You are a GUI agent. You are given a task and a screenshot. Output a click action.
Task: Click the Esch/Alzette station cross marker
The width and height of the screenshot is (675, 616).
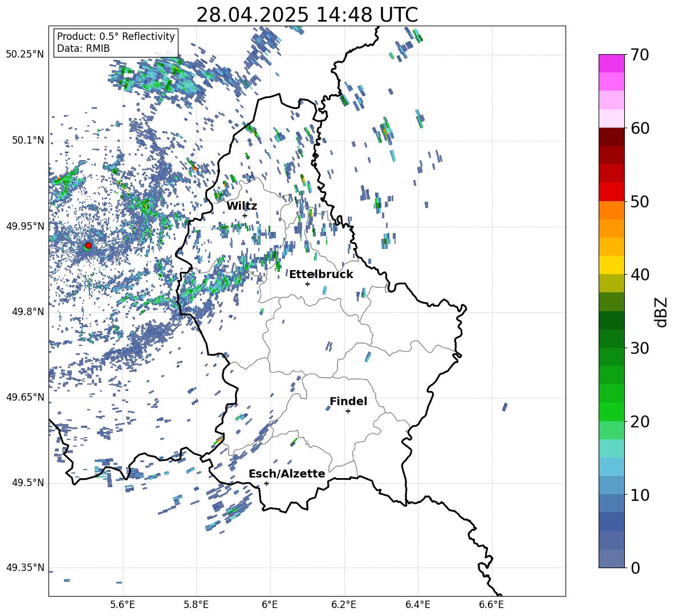266,483
